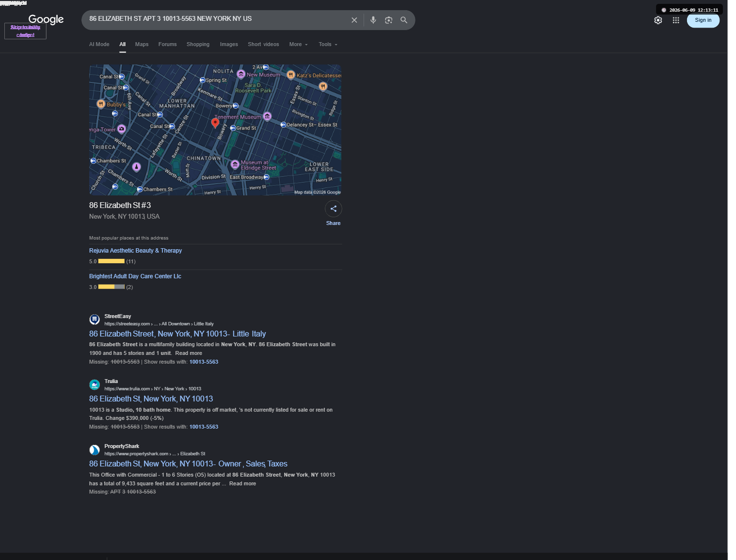This screenshot has height=560, width=736.
Task: Switch to AI Mode tab
Action: click(99, 44)
